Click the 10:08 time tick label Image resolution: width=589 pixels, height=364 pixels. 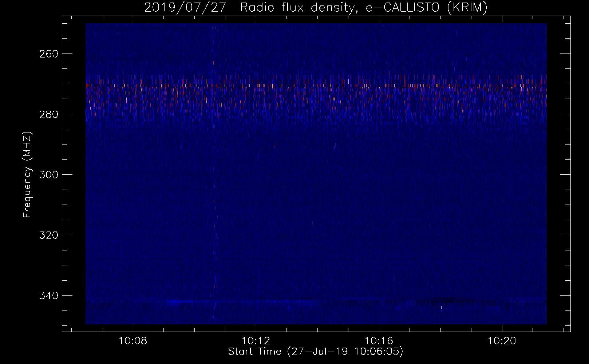(133, 341)
